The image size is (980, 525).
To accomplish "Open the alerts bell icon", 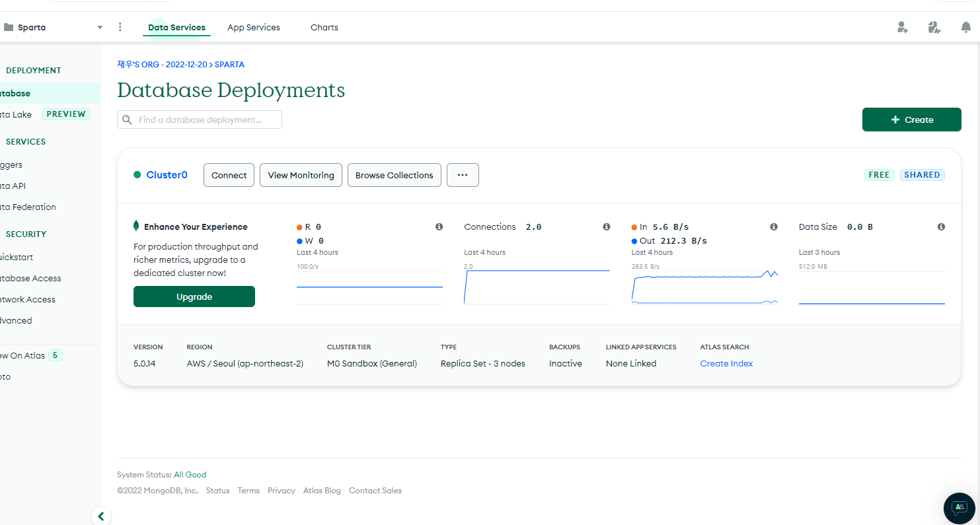I will pyautogui.click(x=965, y=27).
